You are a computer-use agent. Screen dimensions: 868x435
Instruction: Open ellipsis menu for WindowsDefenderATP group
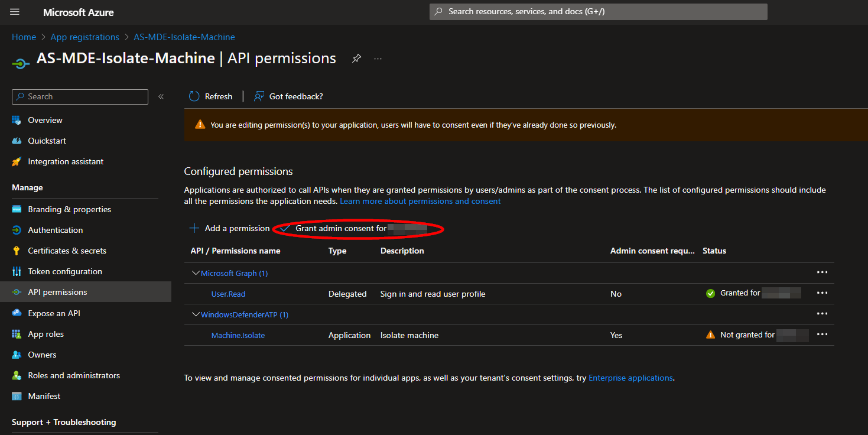coord(822,314)
